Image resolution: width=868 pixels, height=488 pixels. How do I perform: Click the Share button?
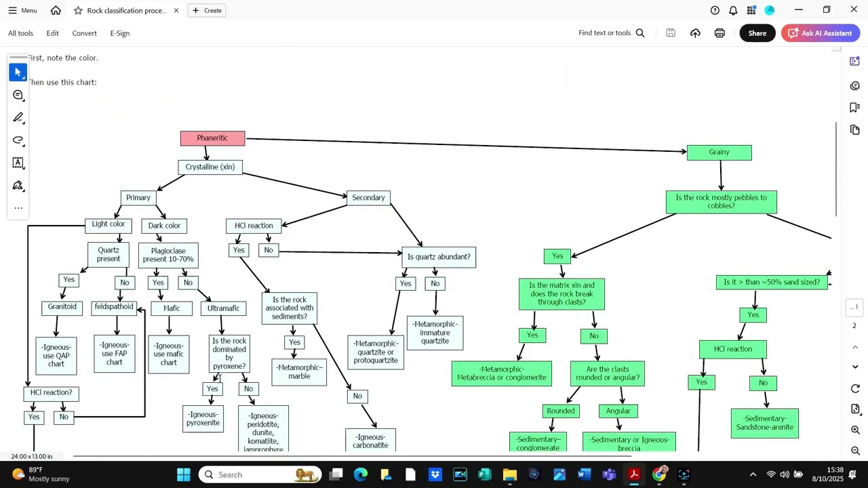[757, 33]
